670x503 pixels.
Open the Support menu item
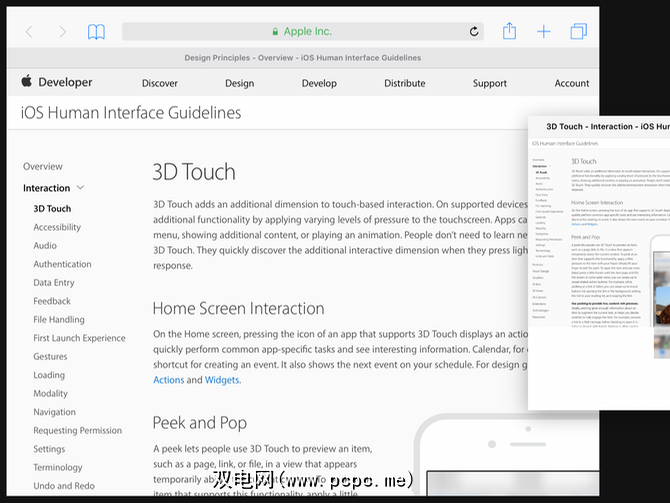click(490, 83)
